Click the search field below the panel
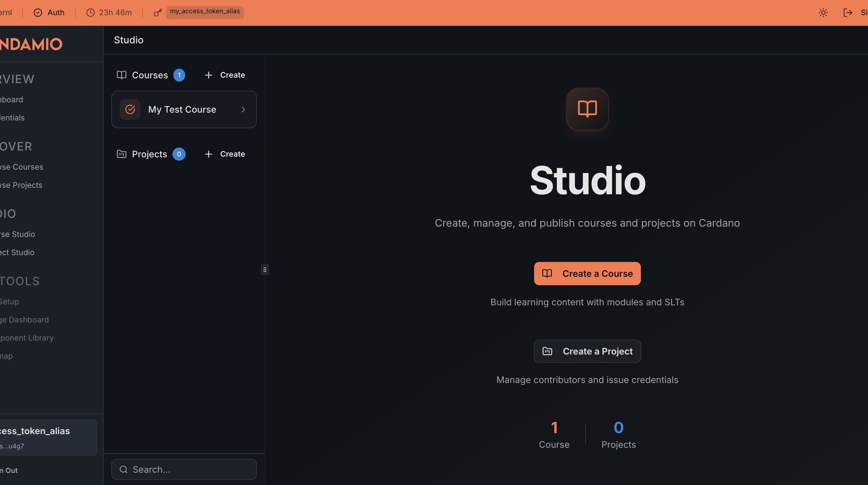The image size is (868, 485). coord(184,469)
